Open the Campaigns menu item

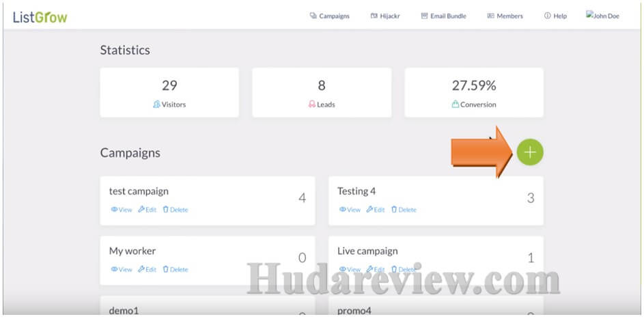[329, 16]
